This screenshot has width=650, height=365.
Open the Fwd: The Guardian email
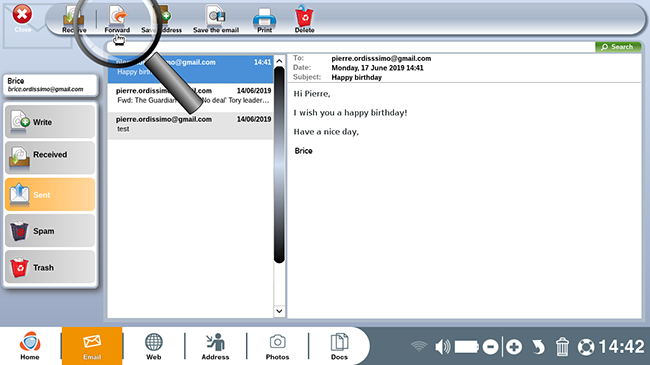pyautogui.click(x=190, y=95)
